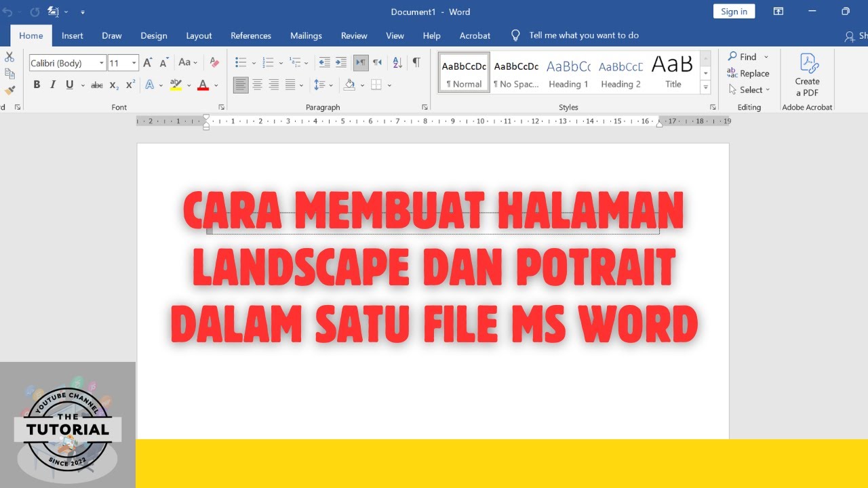Screen dimensions: 868x488
Task: Clear all formatting with eraser icon
Action: click(x=214, y=63)
